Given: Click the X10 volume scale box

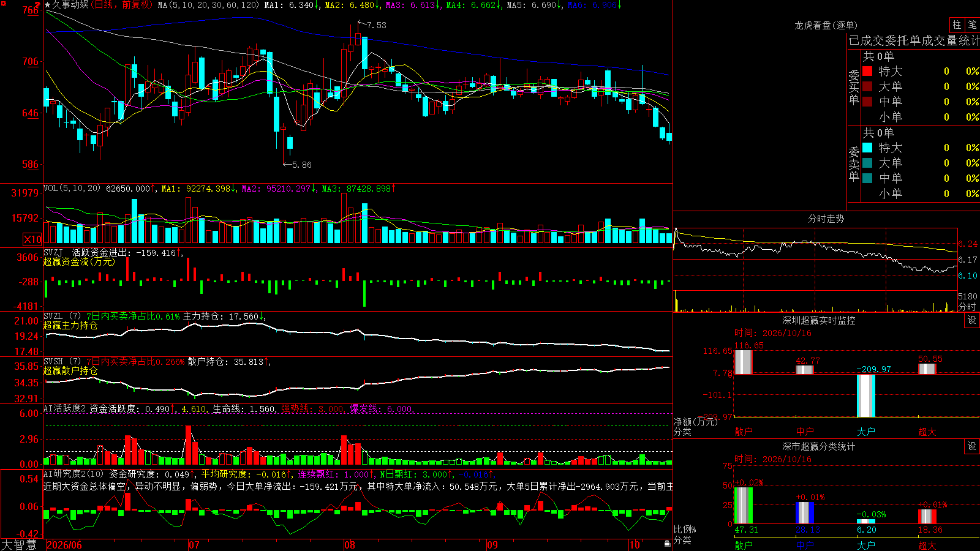Looking at the screenshot, I should 32,239.
